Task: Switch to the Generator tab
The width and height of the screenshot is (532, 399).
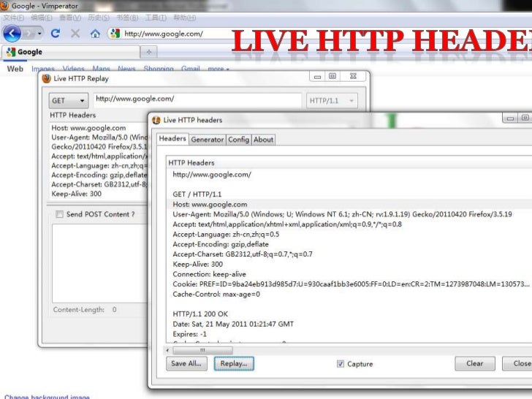Action: (x=208, y=140)
